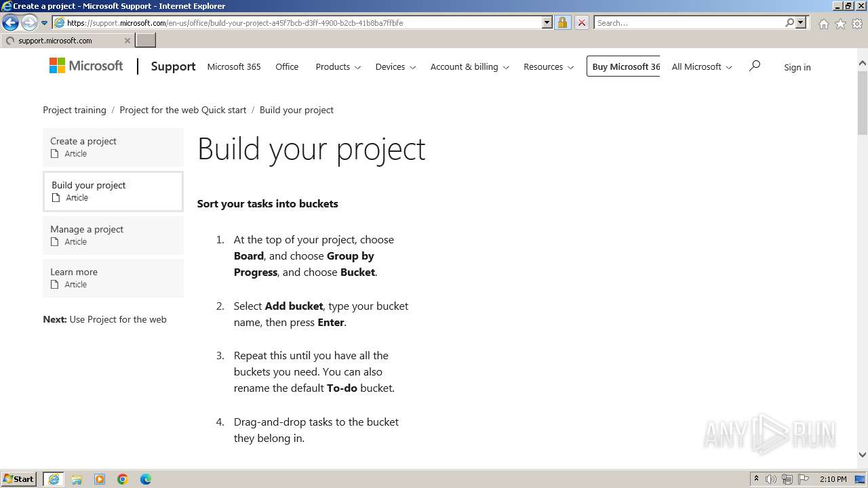Open a new blank tab
The image size is (868, 488).
(x=146, y=41)
